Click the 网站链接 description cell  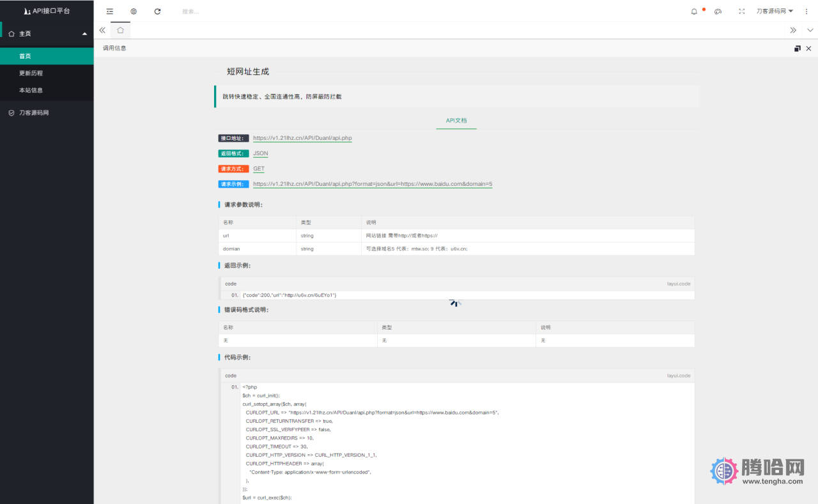click(528, 236)
